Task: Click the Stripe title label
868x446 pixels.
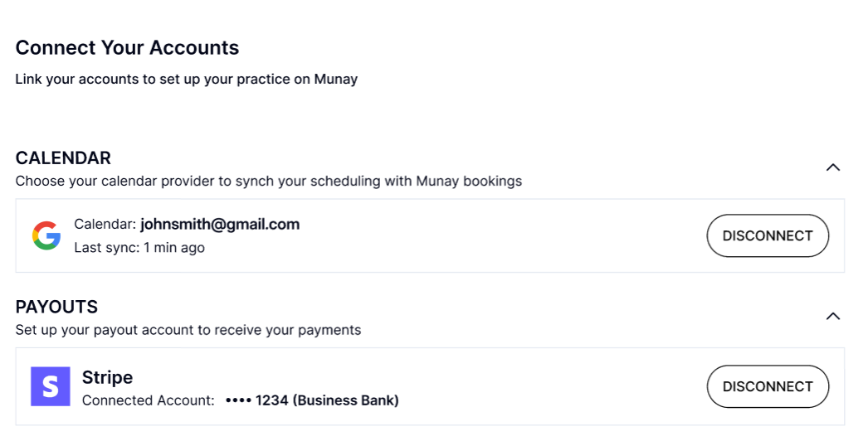Action: [x=107, y=377]
